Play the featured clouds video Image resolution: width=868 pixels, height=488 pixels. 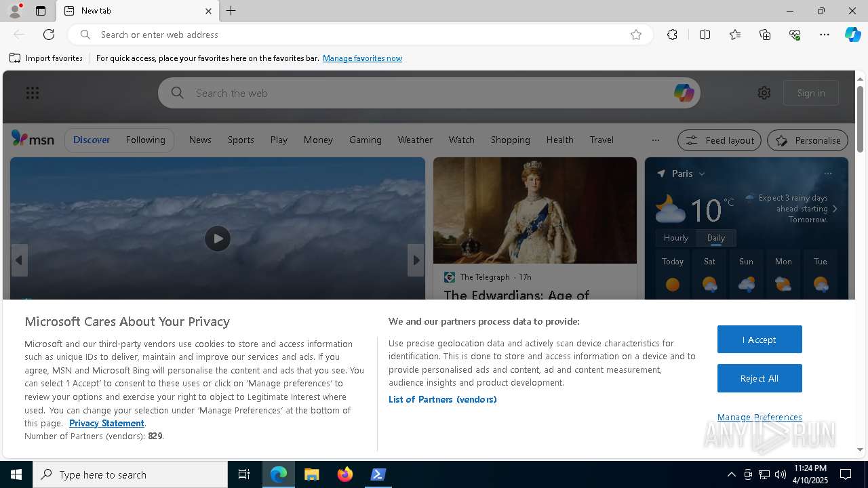click(218, 239)
